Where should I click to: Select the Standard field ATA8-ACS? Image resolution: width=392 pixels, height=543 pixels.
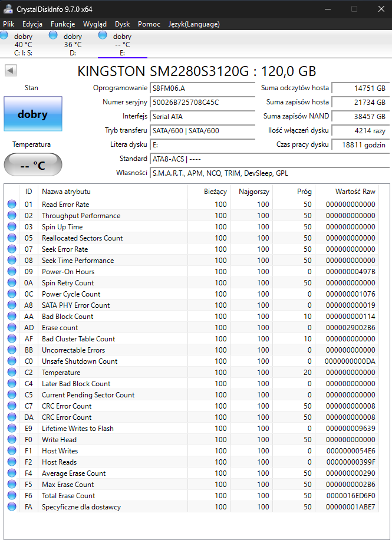click(270, 159)
